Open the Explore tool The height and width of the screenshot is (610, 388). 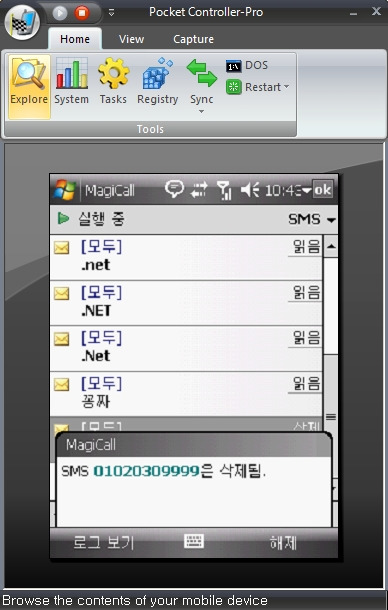(x=29, y=86)
